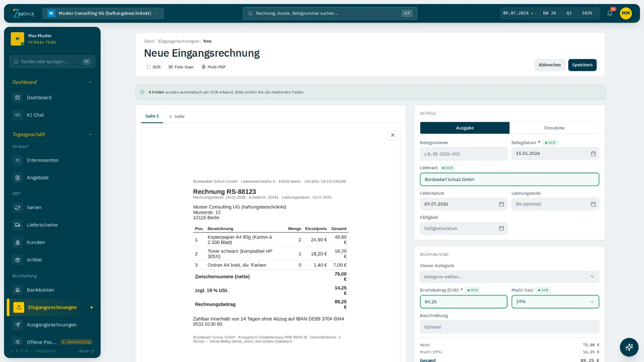The width and height of the screenshot is (644, 362).
Task: Open KI Chat in sidebar
Action: coord(52,115)
